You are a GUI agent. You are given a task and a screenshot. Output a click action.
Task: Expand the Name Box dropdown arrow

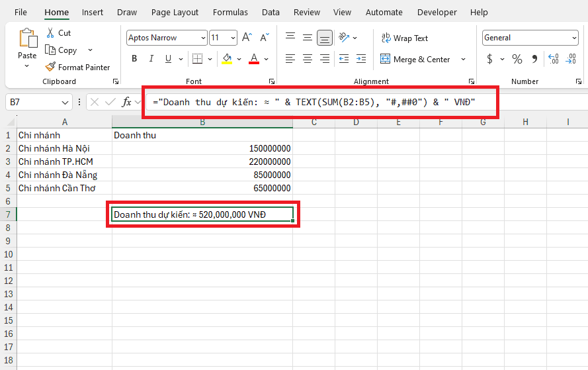click(x=65, y=103)
